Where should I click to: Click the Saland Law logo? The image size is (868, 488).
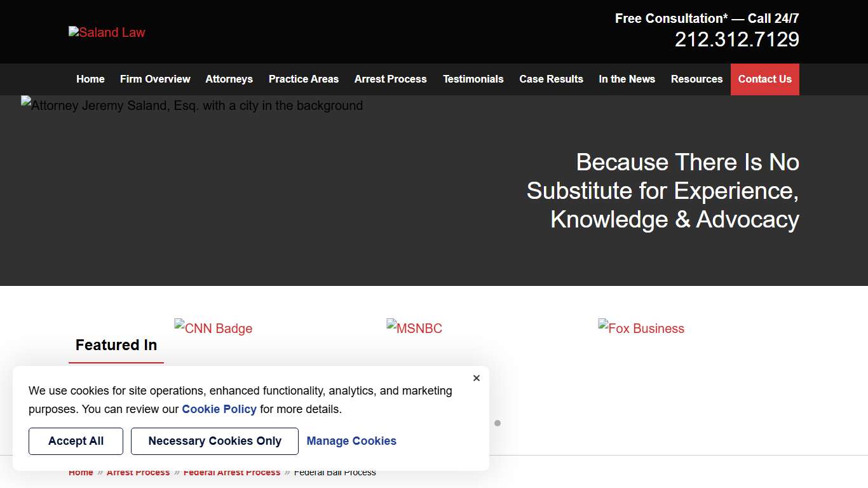click(107, 32)
